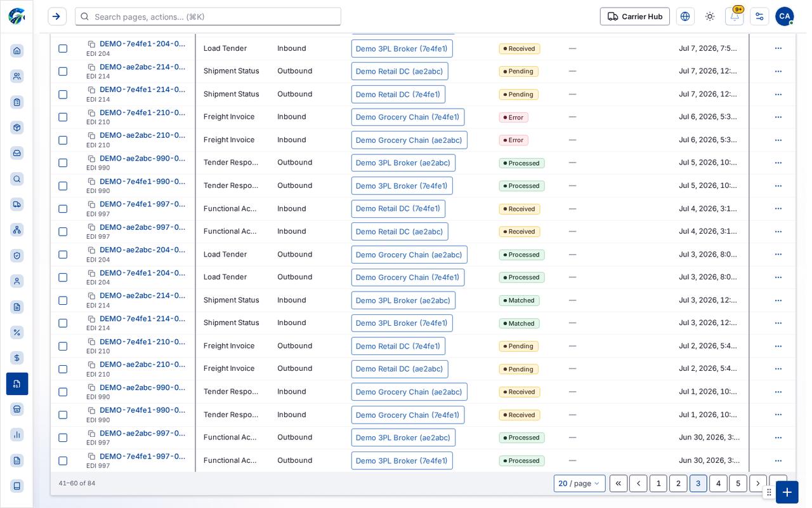Viewport: 812px width, 508px height.
Task: Open the percent icon in the sidebar
Action: 17,332
